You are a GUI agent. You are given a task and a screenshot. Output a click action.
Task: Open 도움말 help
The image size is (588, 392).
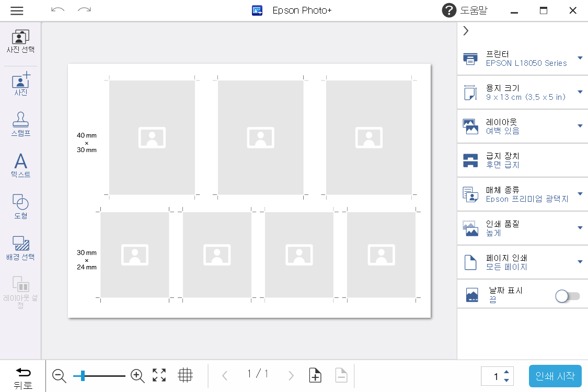coord(465,10)
